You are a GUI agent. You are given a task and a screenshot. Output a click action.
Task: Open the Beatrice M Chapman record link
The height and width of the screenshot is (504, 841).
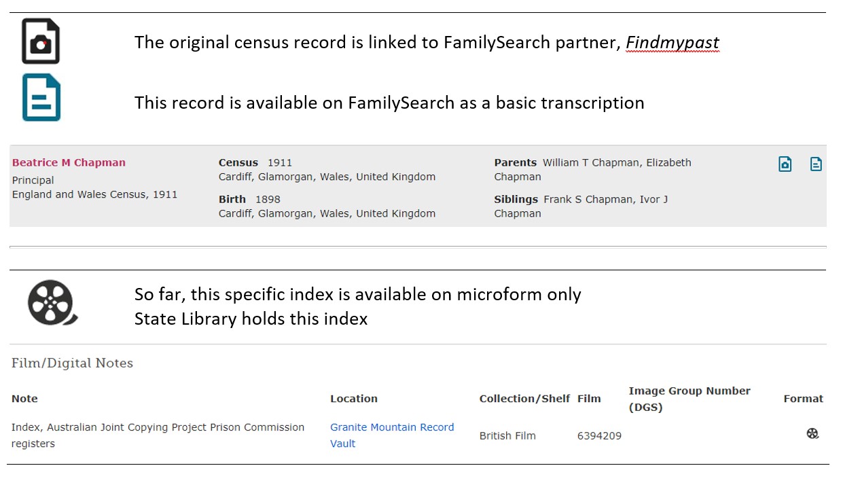pyautogui.click(x=68, y=162)
